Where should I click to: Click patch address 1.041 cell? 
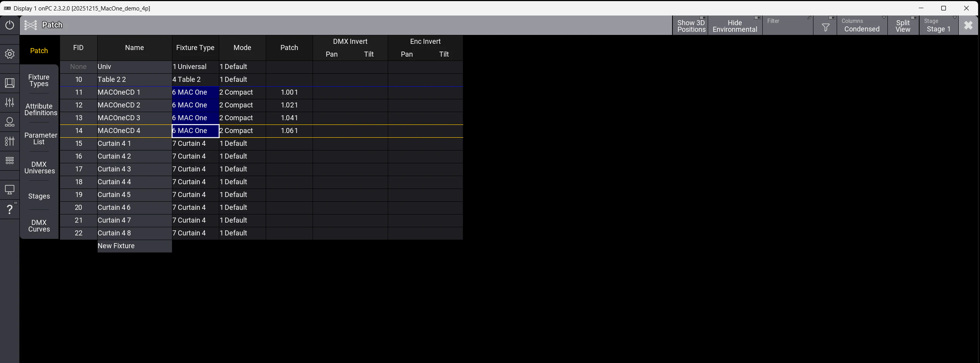[x=289, y=118]
